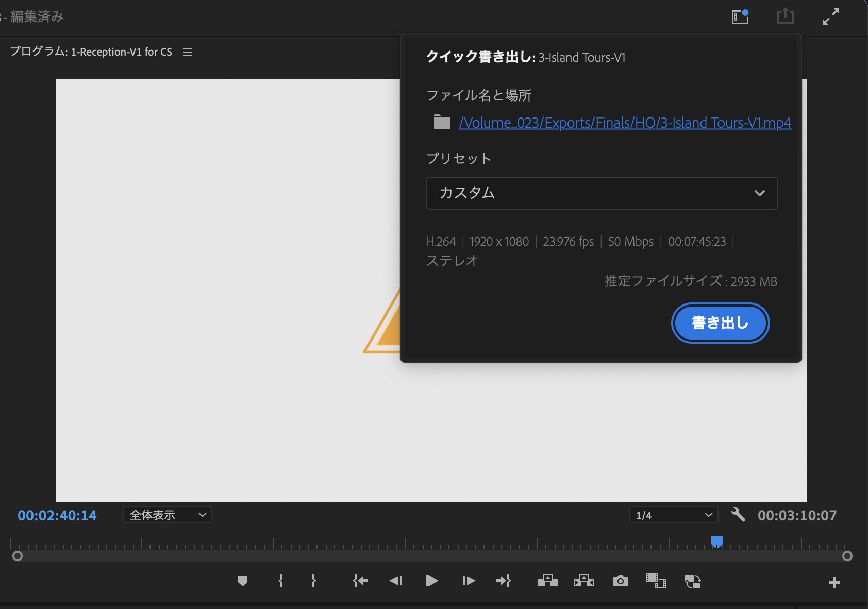Capture frame with the camera icon
Viewport: 868px width, 609px height.
click(x=620, y=581)
